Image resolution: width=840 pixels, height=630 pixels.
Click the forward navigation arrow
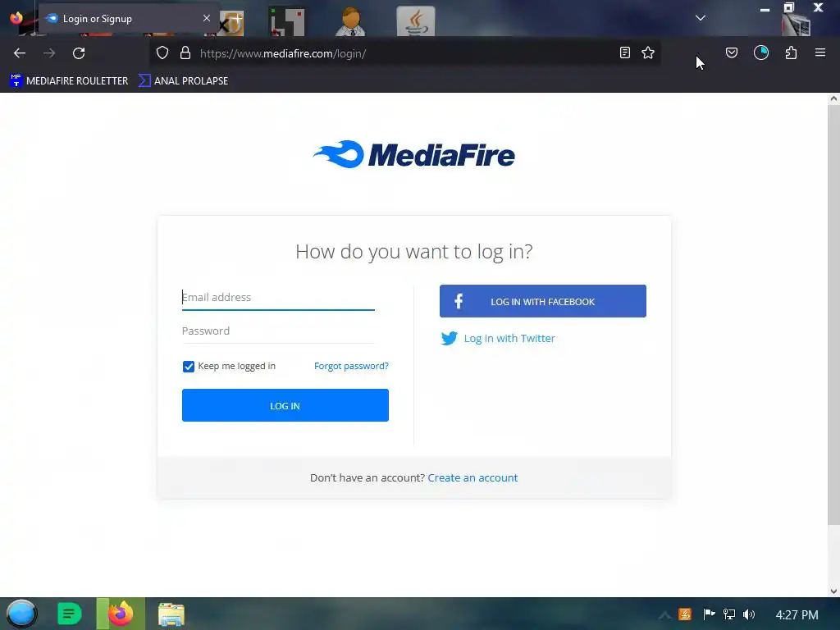[49, 53]
